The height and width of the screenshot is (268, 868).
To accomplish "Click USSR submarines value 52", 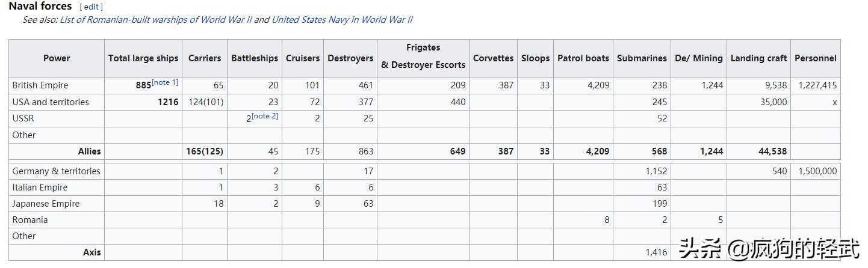I will tap(662, 118).
